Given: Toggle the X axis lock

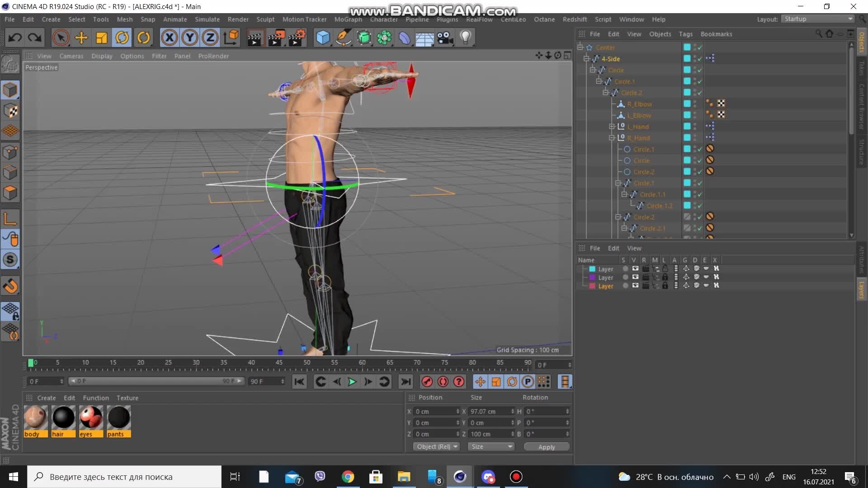Looking at the screenshot, I should pos(170,38).
